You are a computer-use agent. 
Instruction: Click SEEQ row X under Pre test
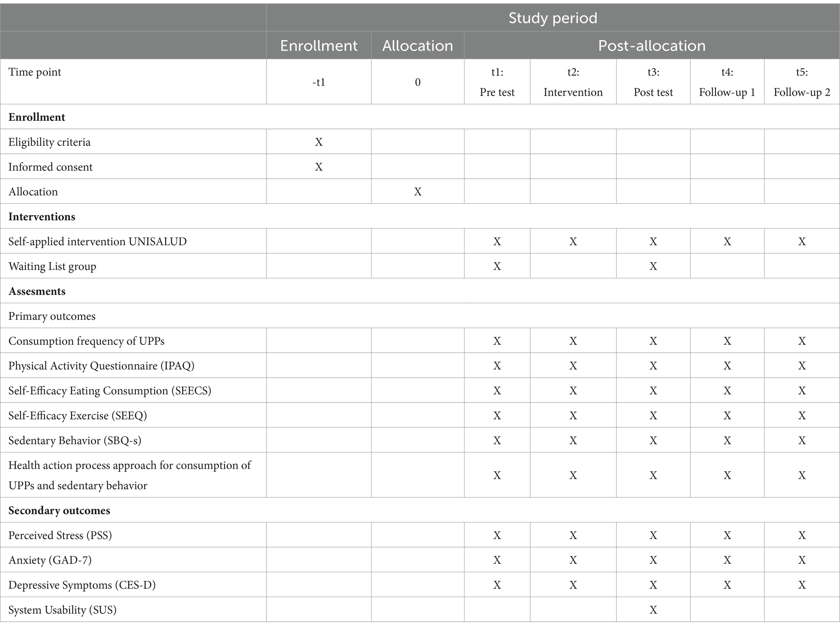[x=497, y=416]
